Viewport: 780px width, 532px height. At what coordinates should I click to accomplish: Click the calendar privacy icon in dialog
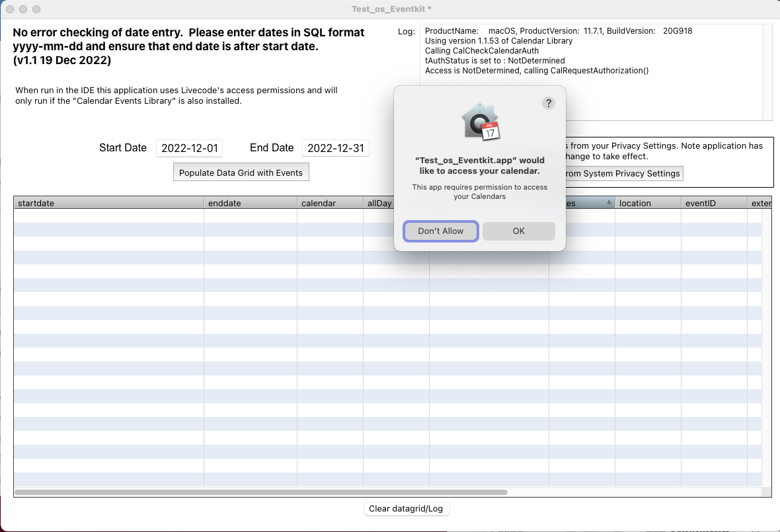point(481,122)
